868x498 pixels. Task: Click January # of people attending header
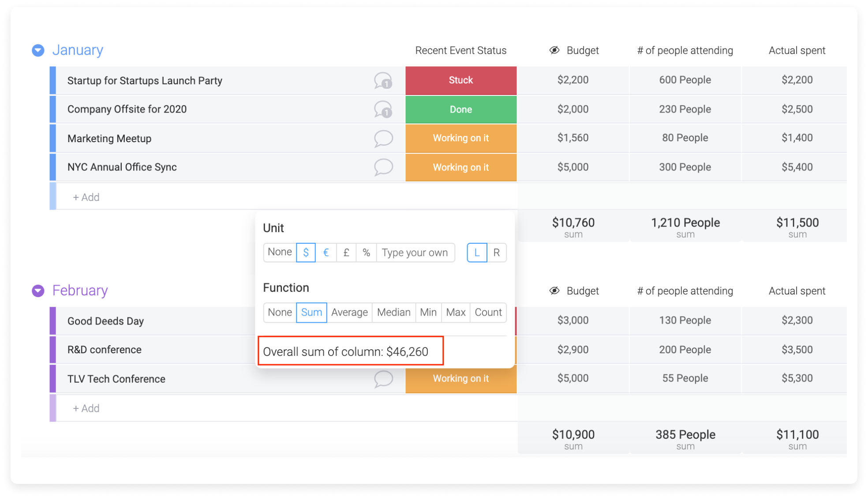(685, 50)
